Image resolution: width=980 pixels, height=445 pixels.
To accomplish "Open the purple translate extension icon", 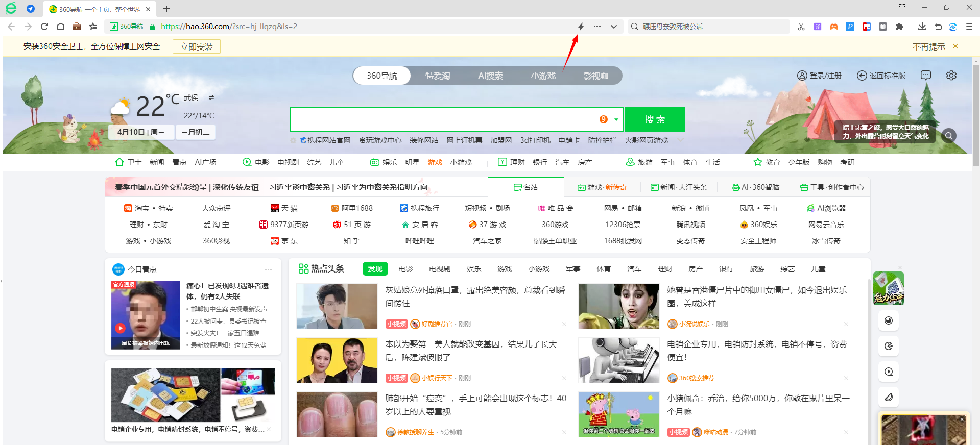I will coord(818,27).
